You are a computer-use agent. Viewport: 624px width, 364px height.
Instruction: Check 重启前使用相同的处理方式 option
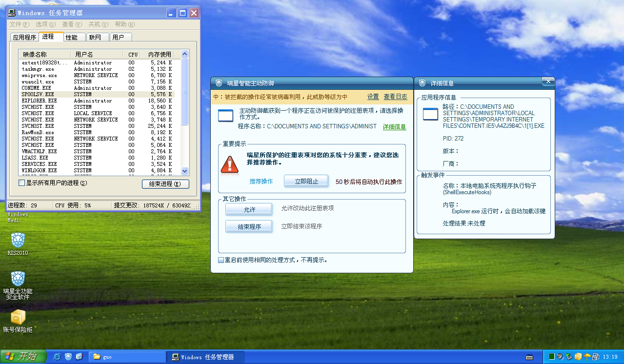221,260
